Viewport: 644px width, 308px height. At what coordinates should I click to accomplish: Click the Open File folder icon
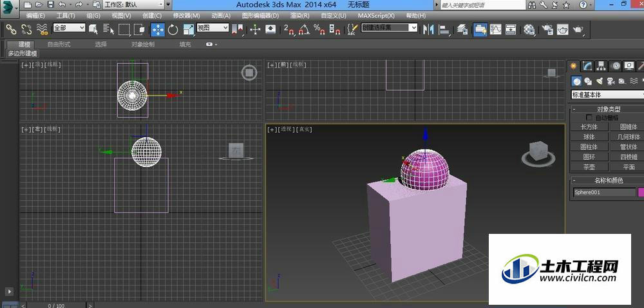39,5
